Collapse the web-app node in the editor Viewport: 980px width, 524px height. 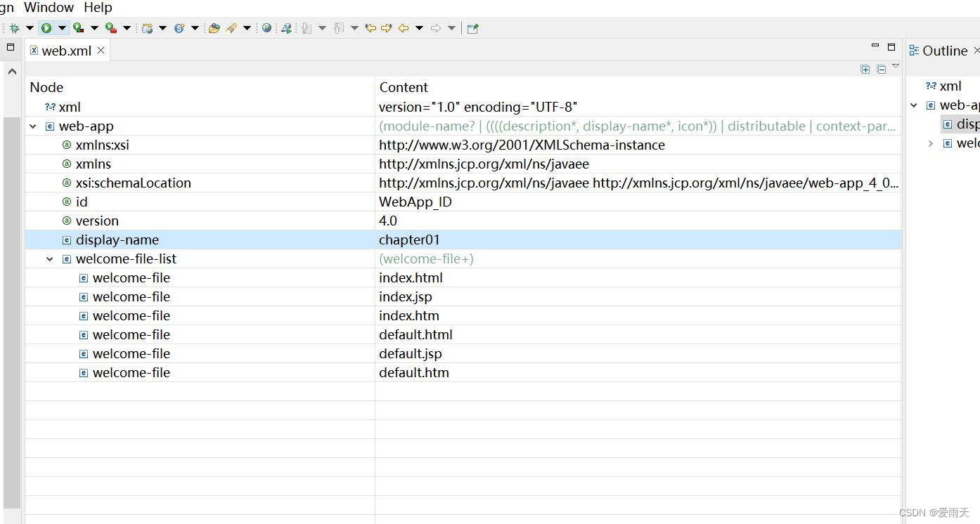tap(32, 126)
